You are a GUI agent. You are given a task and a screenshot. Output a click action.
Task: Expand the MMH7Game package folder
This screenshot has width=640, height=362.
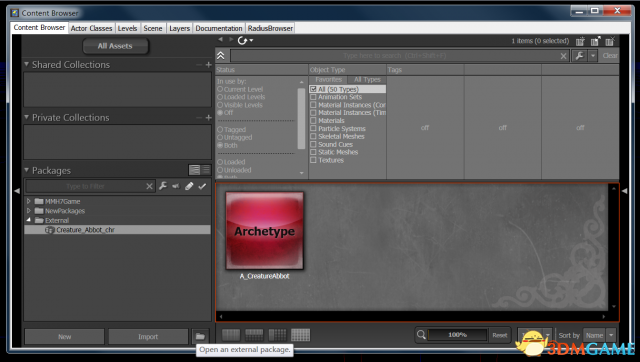point(29,201)
